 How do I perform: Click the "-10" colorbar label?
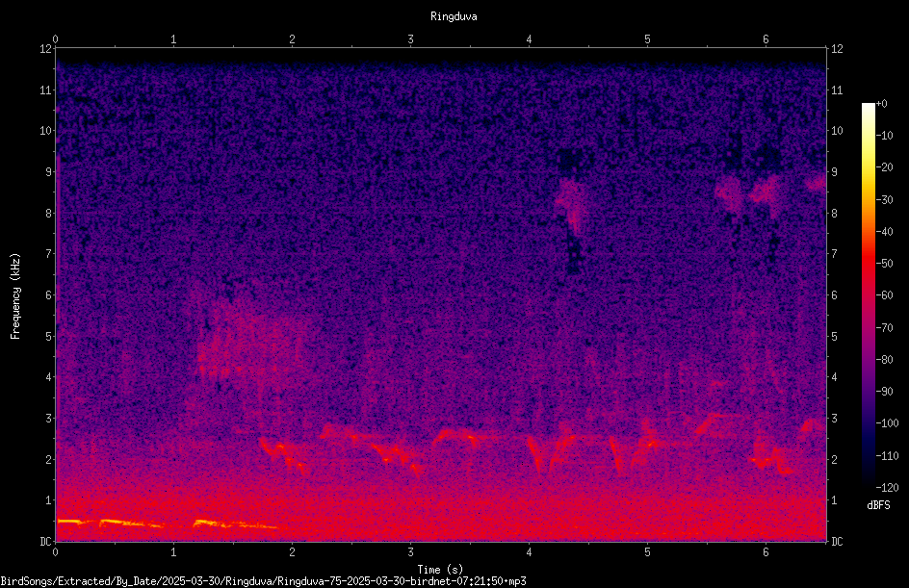885,136
